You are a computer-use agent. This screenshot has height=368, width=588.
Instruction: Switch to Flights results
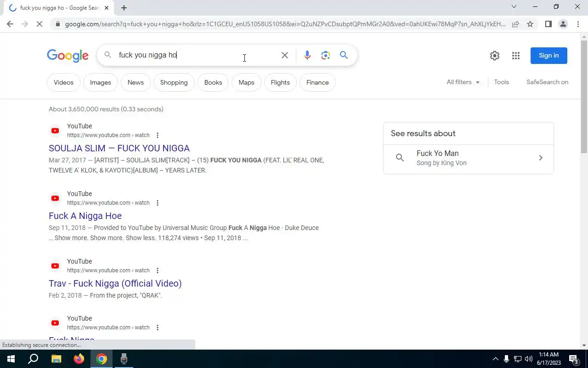tap(280, 83)
